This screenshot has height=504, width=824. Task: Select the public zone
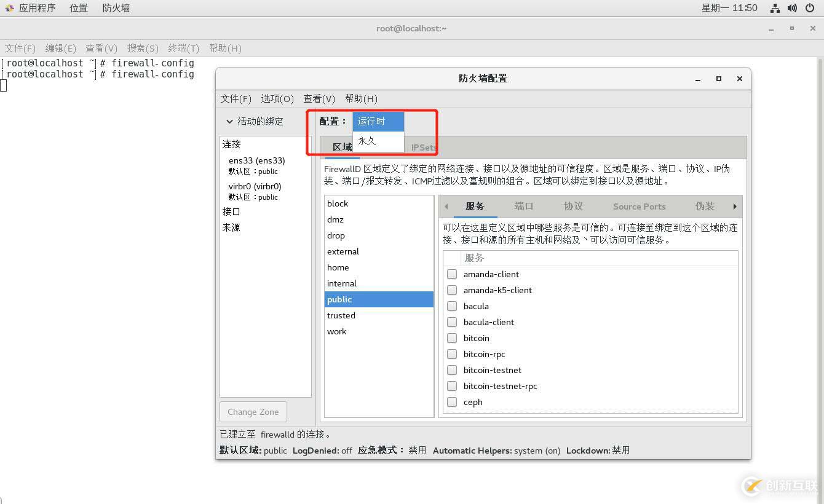(379, 299)
